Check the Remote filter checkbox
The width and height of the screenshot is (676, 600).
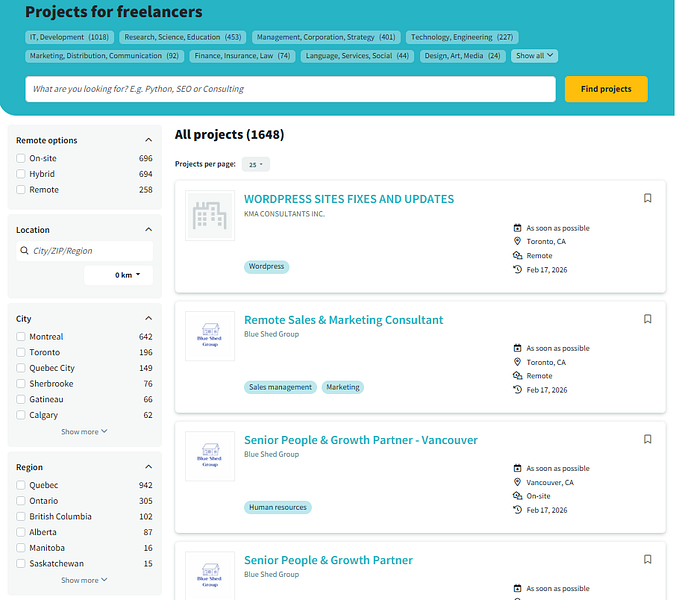click(x=21, y=190)
